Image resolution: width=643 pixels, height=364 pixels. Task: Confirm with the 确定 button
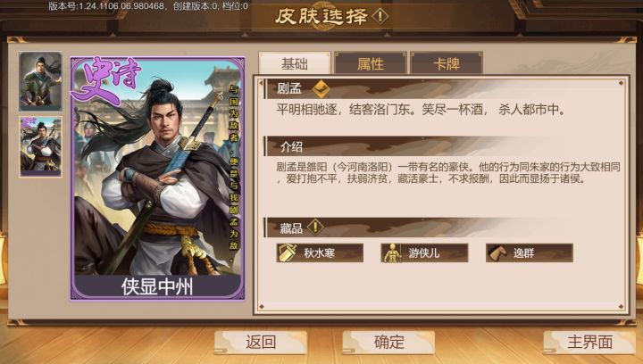[x=388, y=342]
